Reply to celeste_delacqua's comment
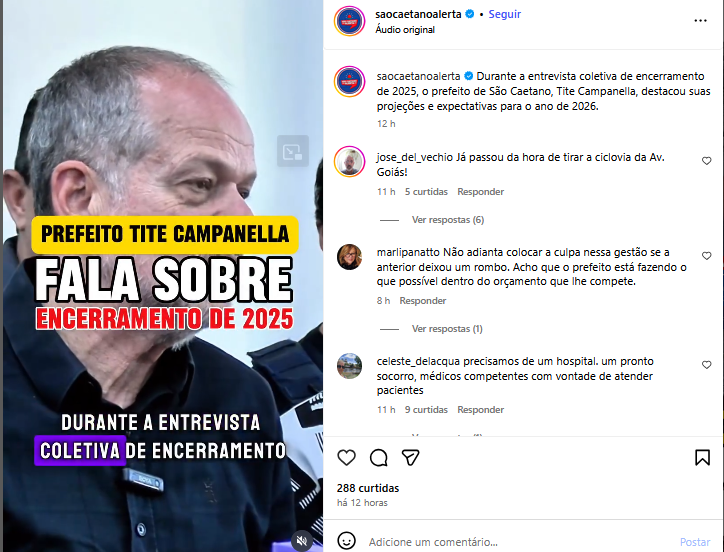The height and width of the screenshot is (552, 724). point(481,410)
